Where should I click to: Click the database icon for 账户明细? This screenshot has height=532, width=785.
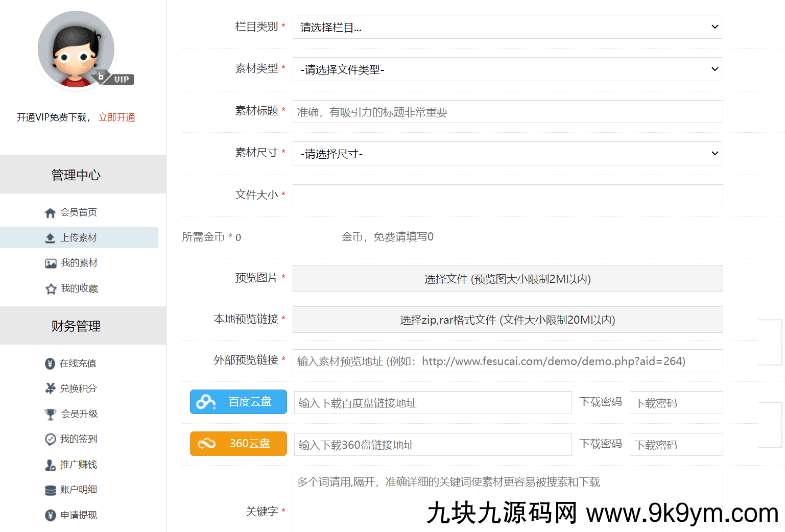pos(50,490)
